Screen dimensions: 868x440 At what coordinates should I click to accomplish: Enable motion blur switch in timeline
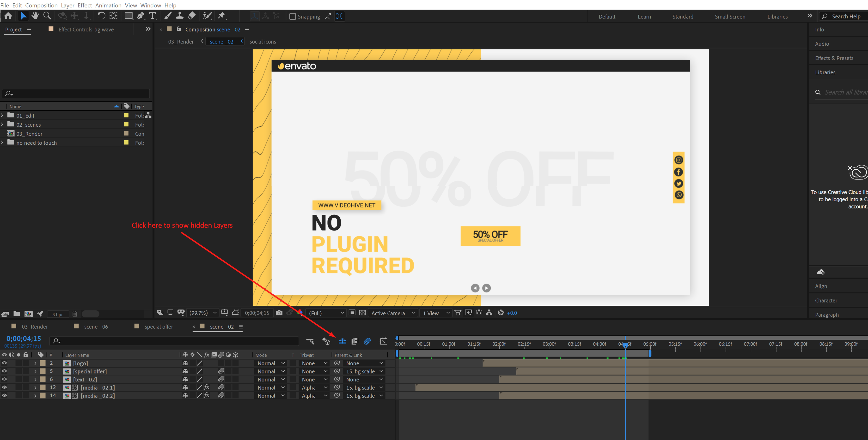point(367,341)
